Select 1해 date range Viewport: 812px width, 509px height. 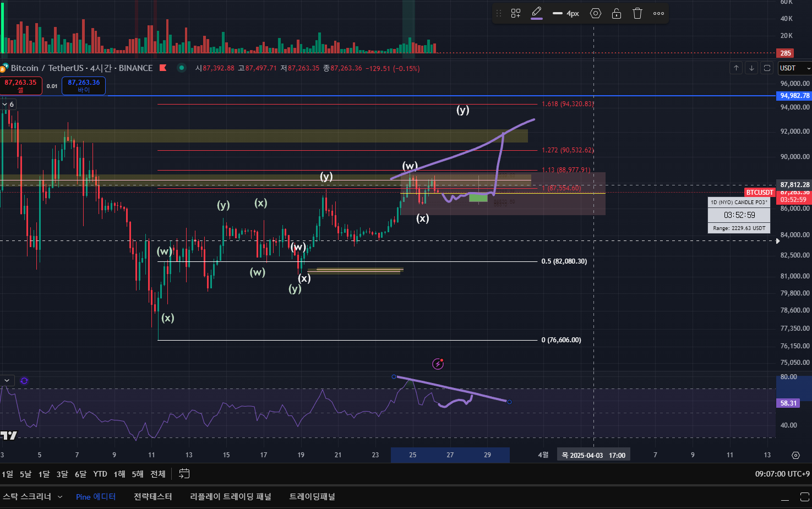[119, 474]
